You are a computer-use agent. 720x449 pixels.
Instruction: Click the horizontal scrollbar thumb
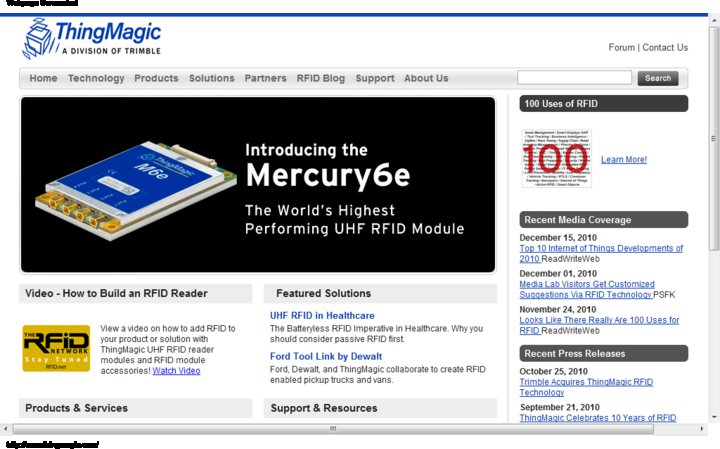tap(333, 429)
